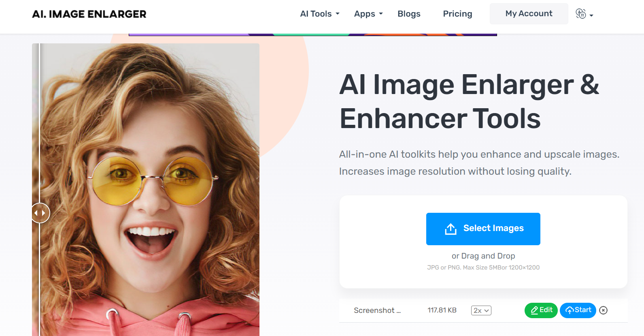Remove the Screenshot file with the X icon
This screenshot has width=644, height=336.
point(603,310)
